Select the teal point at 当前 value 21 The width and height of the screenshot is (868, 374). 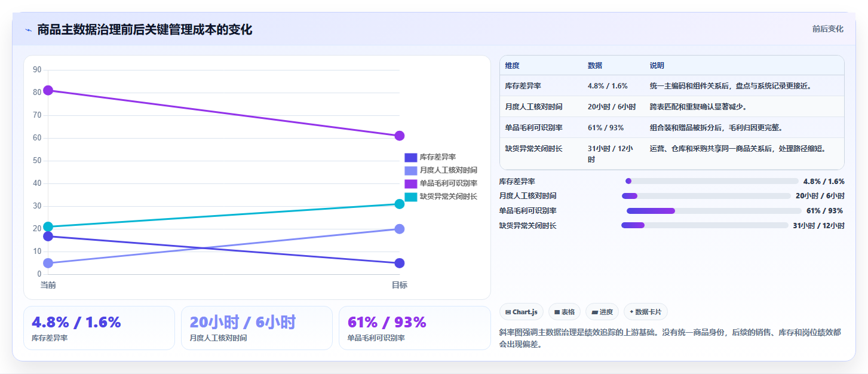(x=48, y=226)
